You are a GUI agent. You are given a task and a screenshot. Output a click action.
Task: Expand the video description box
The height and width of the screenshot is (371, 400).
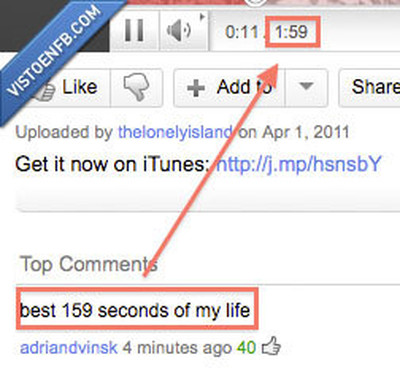coord(208,199)
